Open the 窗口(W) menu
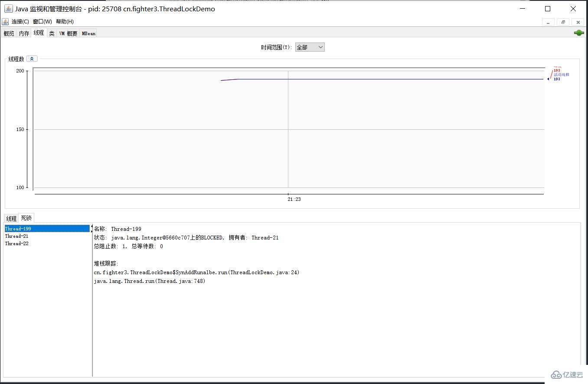Screen dimensions: 588x384 (42, 22)
